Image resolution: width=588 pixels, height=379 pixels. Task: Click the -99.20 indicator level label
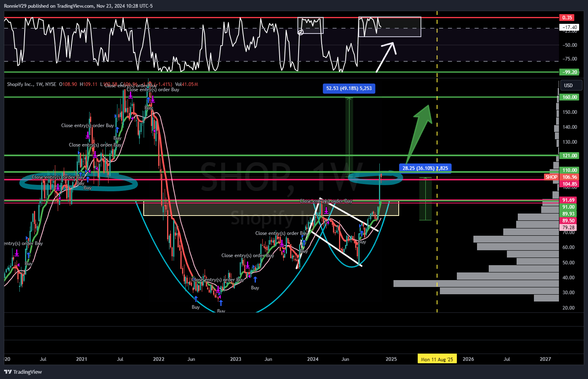click(x=569, y=72)
